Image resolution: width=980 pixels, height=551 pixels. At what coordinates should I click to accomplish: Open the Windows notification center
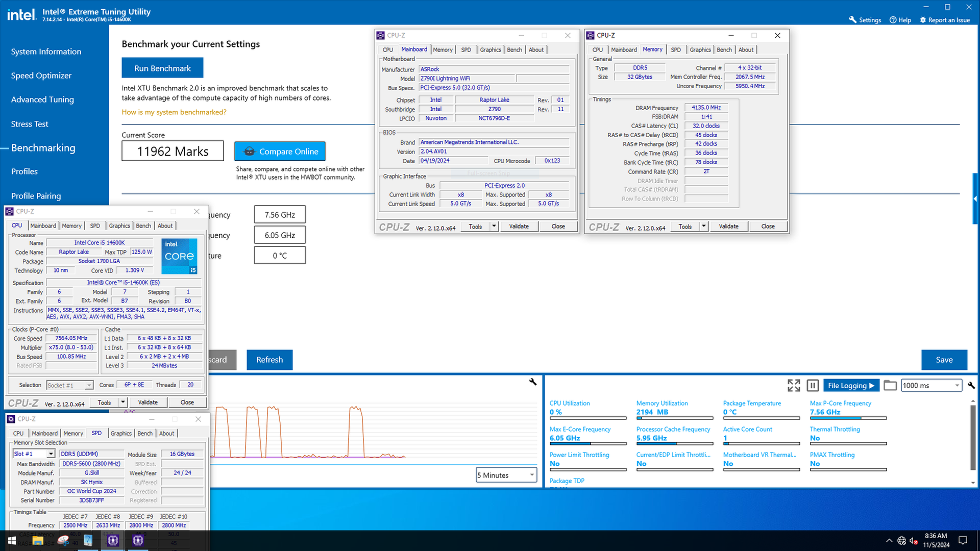pos(963,541)
